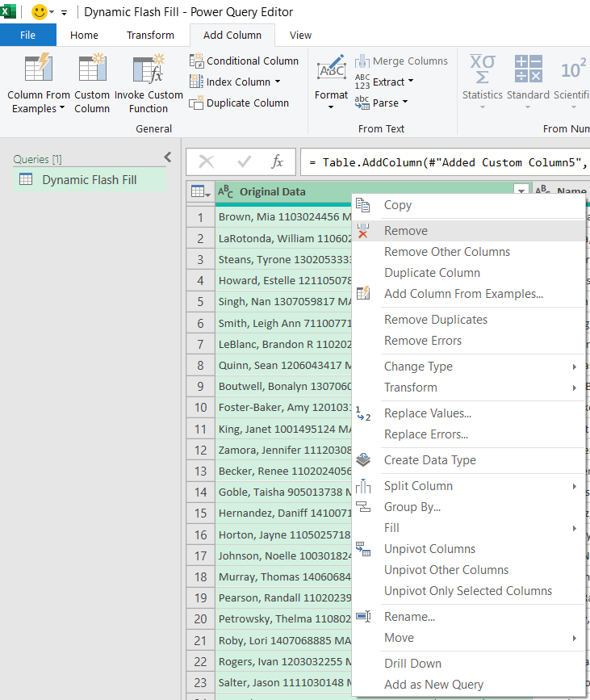Click cell King, Janet 1001495124
This screenshot has height=700, width=590.
tap(284, 429)
